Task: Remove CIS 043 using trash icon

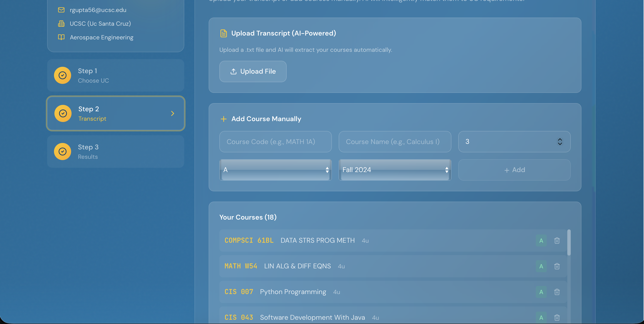Action: click(557, 318)
